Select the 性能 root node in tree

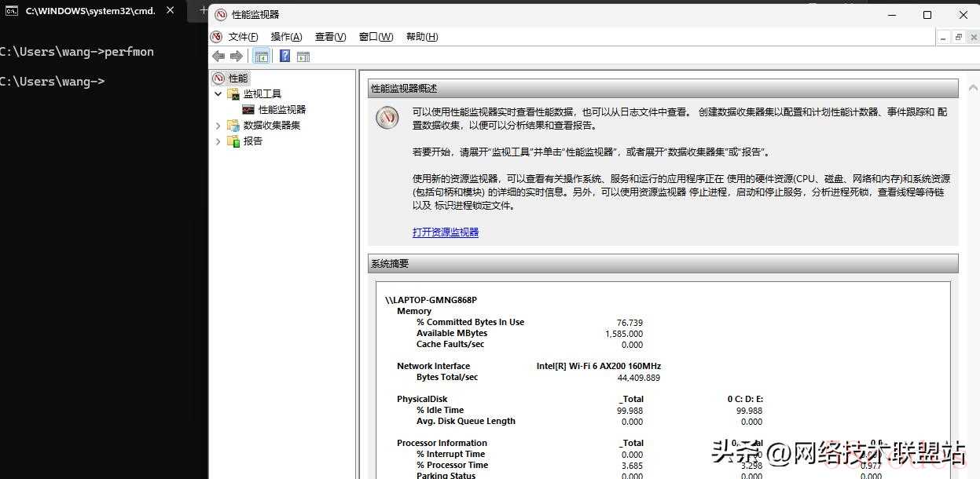tap(237, 79)
